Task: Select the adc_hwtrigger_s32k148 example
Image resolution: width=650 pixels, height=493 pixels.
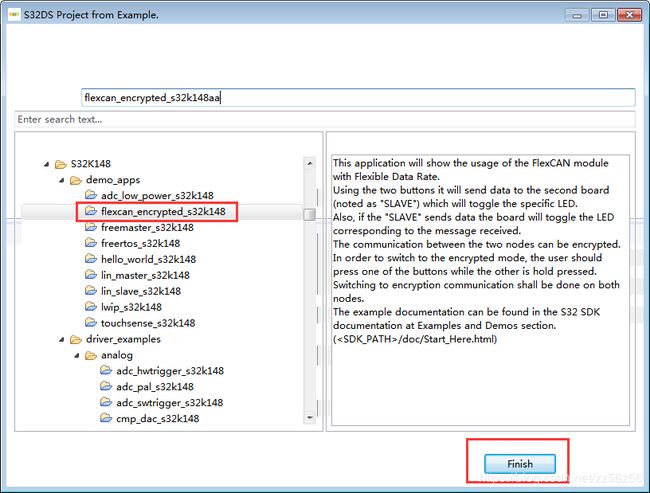Action: click(x=170, y=371)
